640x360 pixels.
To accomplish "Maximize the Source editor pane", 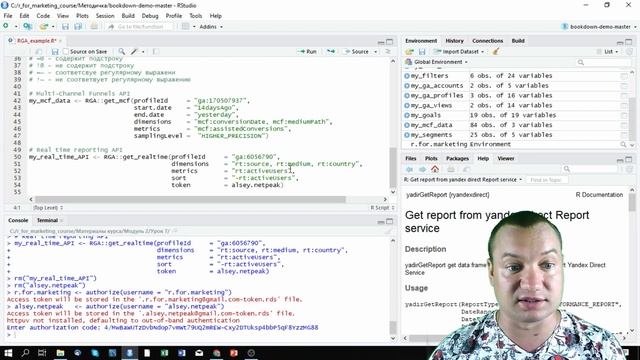I will [389, 42].
